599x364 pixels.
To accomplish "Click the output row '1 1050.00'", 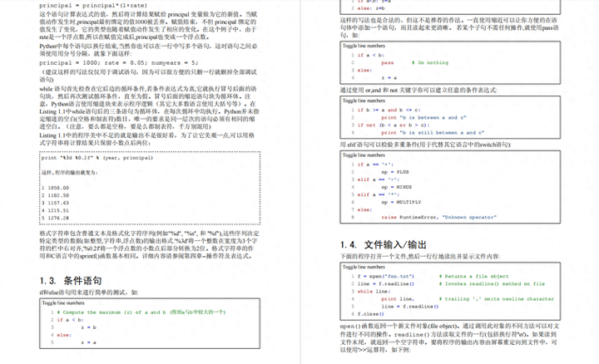I will pos(56,188).
